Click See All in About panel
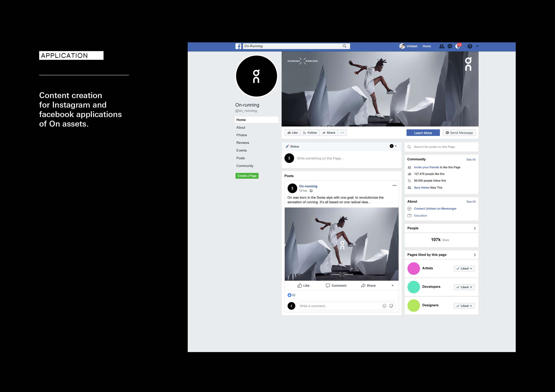Image resolution: width=555 pixels, height=392 pixels. (x=471, y=202)
